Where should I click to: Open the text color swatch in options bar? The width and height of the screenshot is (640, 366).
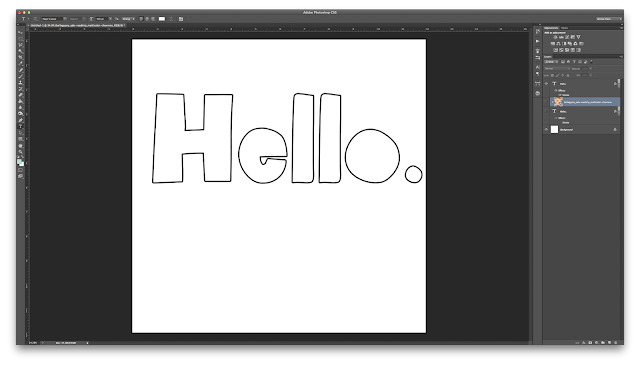click(162, 19)
